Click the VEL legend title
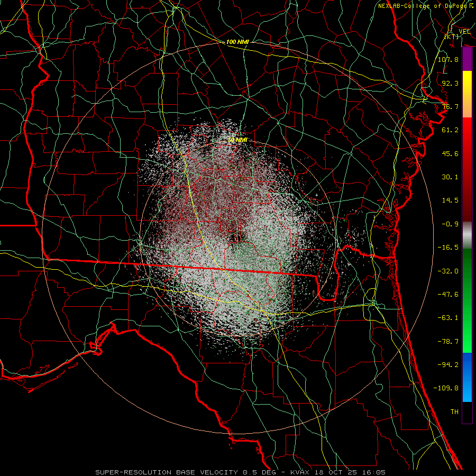Viewport: 476px width, 476px height. click(x=464, y=32)
